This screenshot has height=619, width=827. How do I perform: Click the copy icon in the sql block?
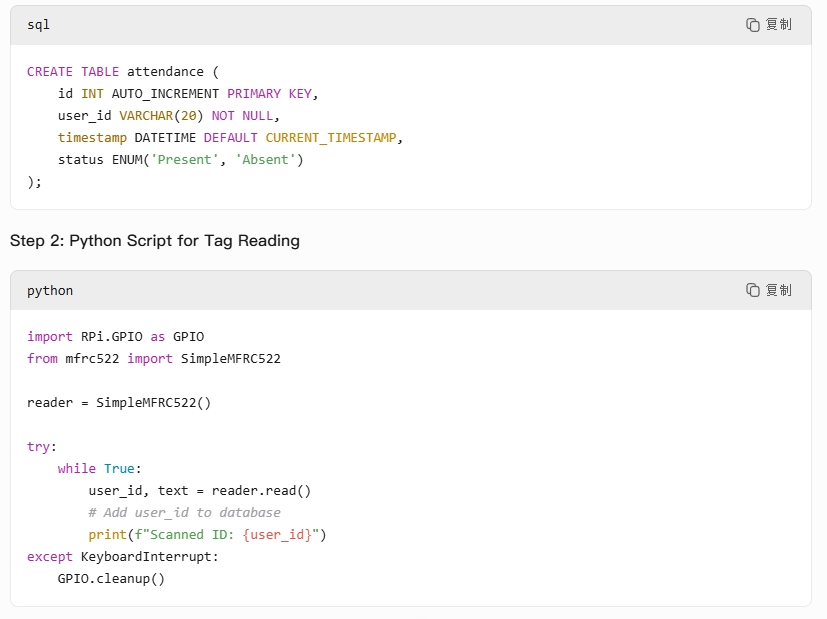pos(753,25)
